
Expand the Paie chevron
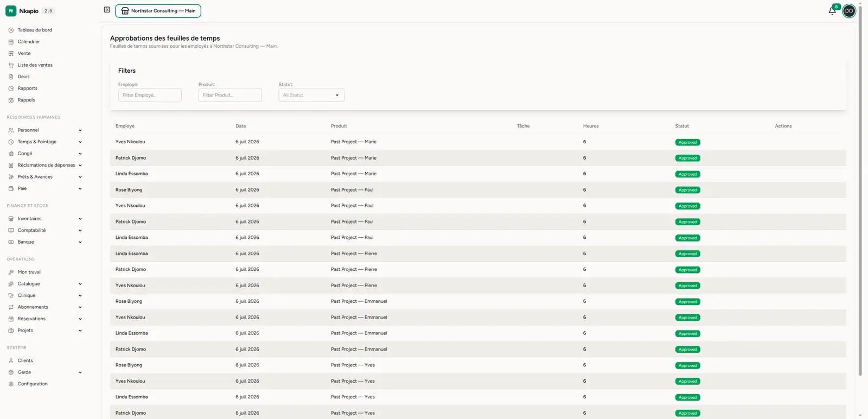[80, 188]
